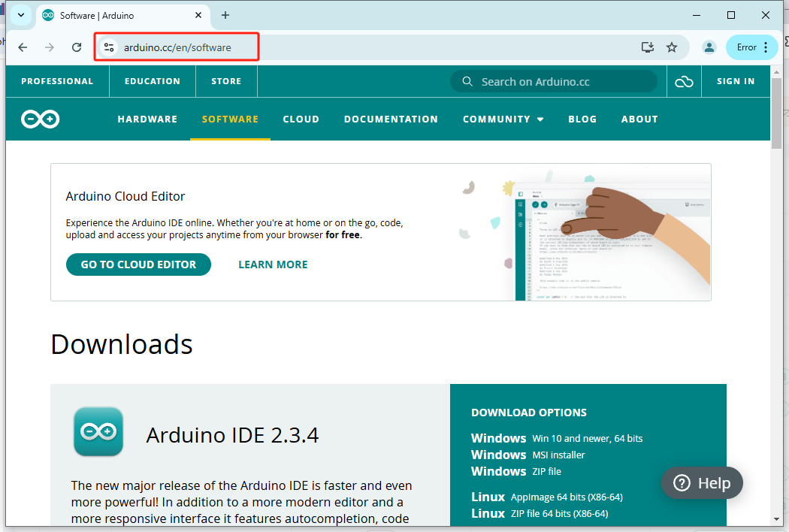Open Chrome three-dot menu beside Error
The height and width of the screenshot is (532, 789).
click(766, 47)
